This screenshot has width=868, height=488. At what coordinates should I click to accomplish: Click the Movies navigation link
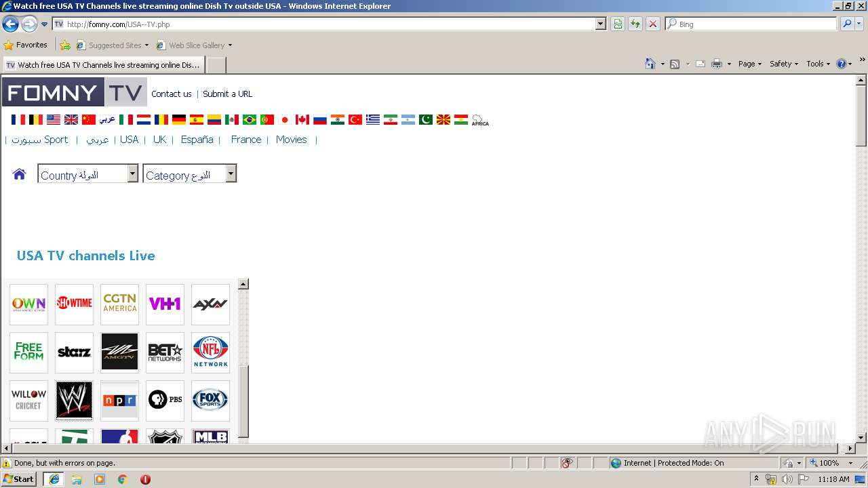coord(292,140)
